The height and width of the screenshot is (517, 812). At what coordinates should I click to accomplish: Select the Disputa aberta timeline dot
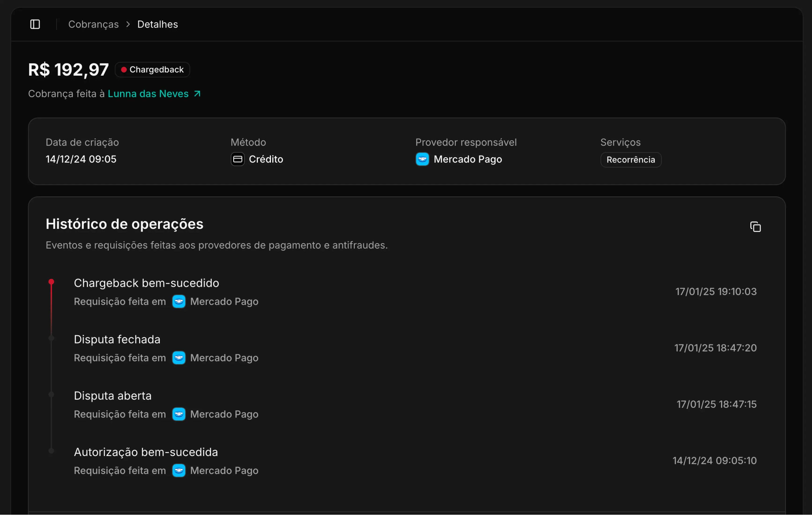click(51, 395)
